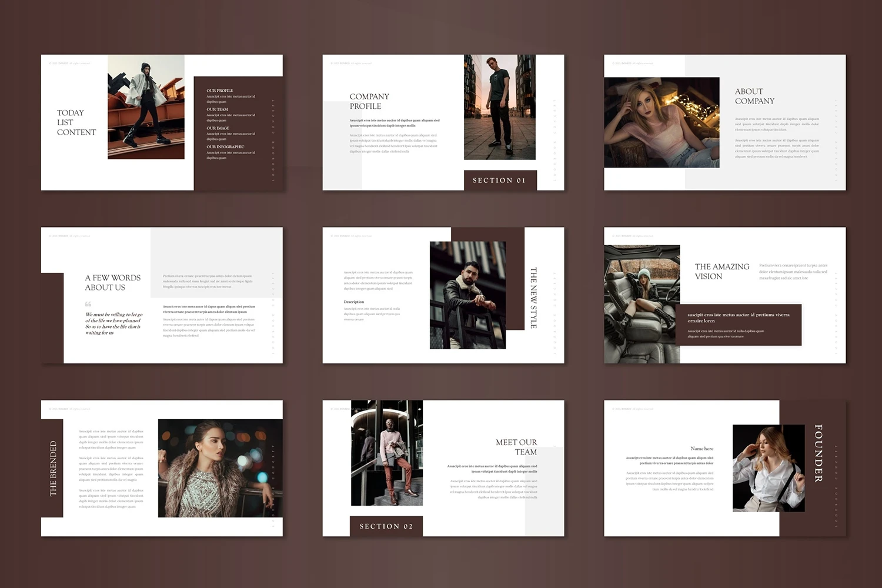Viewport: 882px width, 588px height.
Task: Select the SECTION 01 label box
Action: pyautogui.click(x=499, y=181)
